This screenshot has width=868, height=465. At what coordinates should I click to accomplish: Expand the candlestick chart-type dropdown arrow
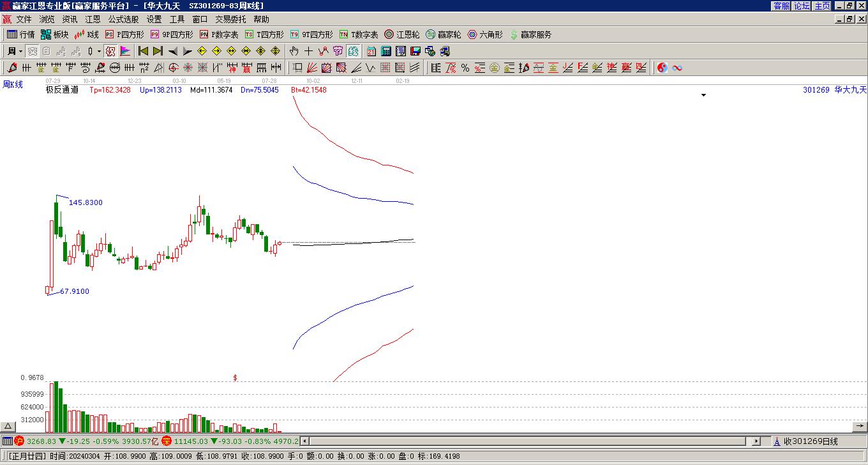99,51
